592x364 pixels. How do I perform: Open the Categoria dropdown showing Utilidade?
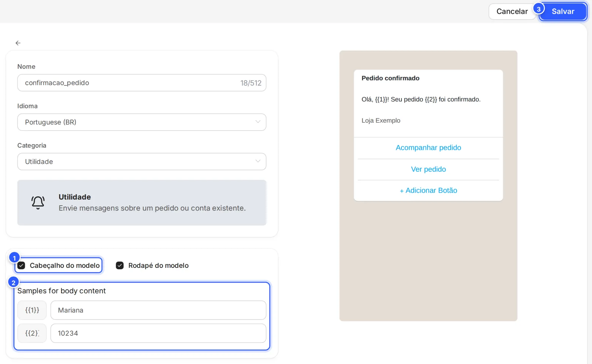(142, 162)
